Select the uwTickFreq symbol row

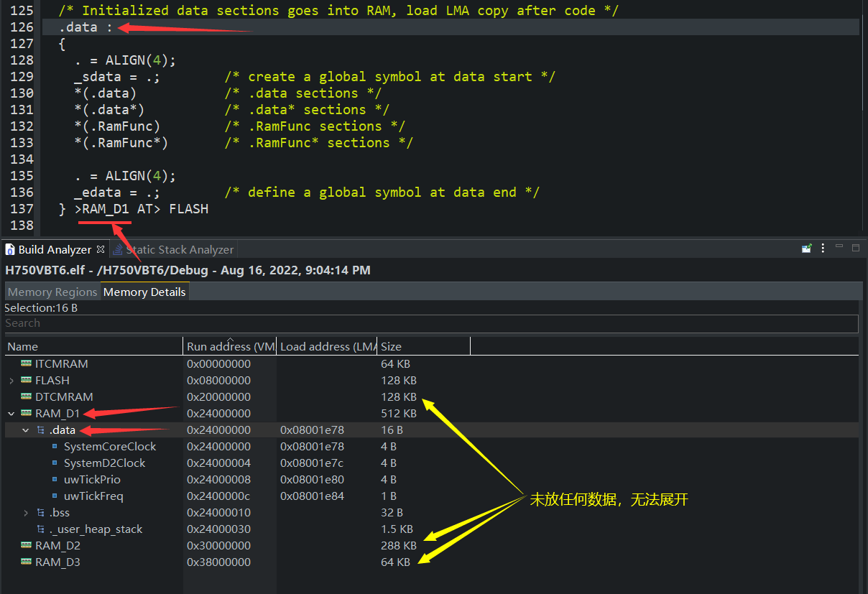93,496
